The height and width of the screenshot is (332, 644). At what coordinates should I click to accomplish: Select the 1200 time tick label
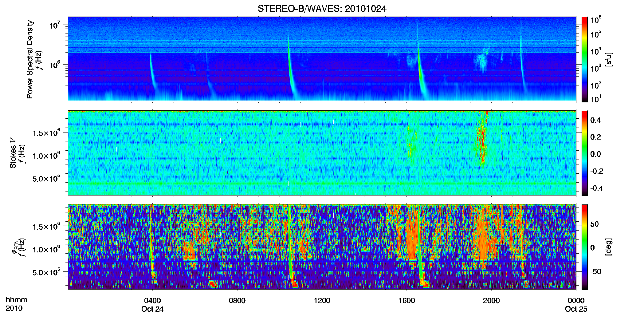coord(322,301)
